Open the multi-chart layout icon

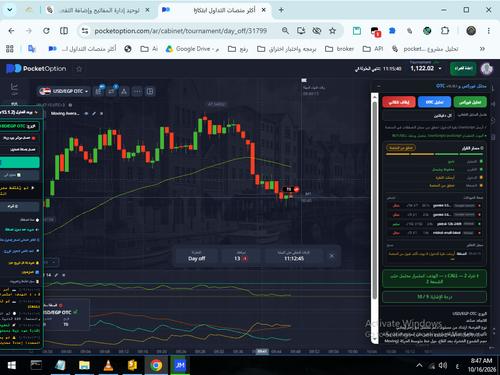pyautogui.click(x=150, y=91)
